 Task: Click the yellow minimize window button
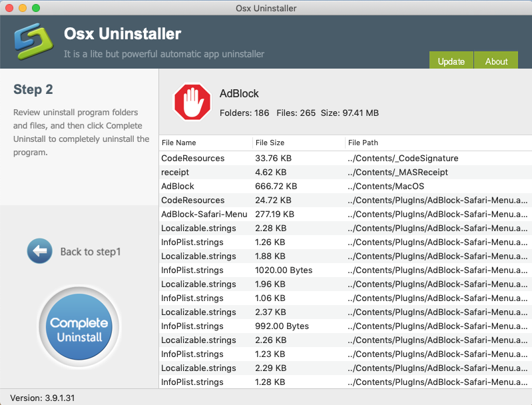(23, 8)
